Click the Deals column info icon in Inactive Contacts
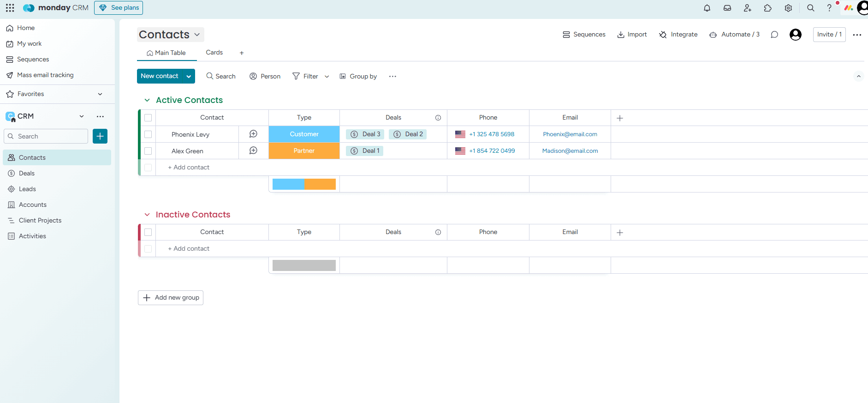The width and height of the screenshot is (868, 403). 438,232
